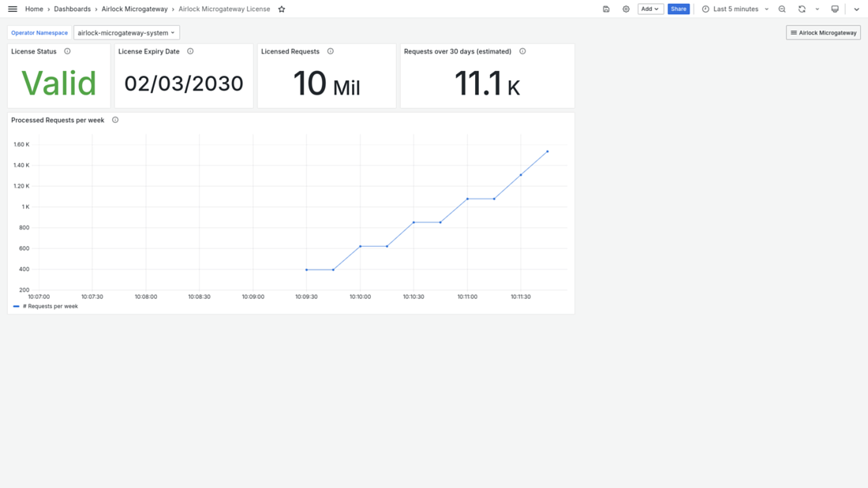Open License Expiry Date panel title menu
The height and width of the screenshot is (488, 868).
(149, 51)
